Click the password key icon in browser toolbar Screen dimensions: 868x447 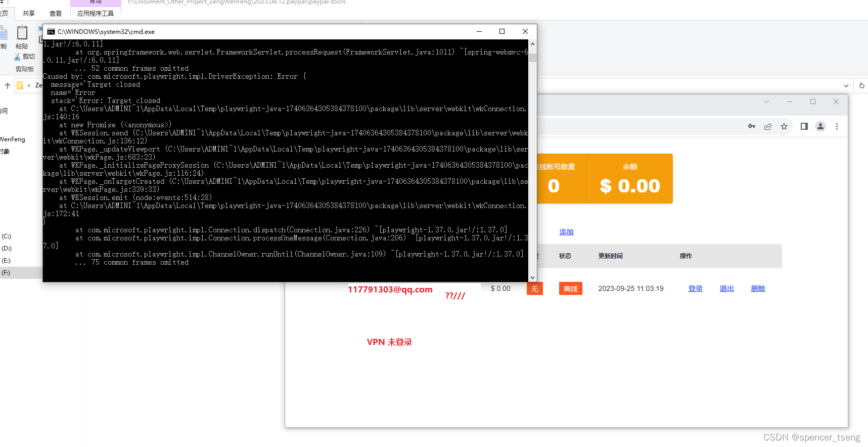pos(752,126)
